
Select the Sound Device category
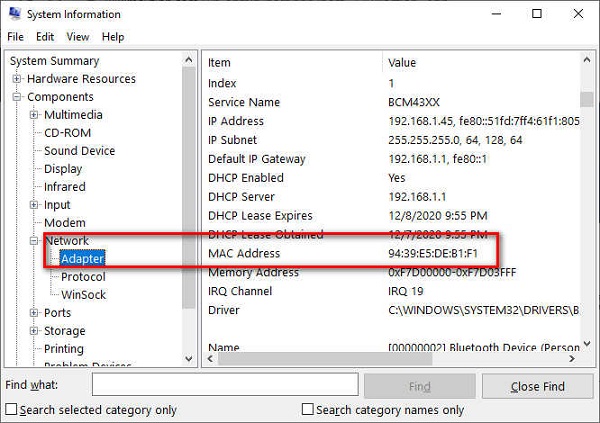click(x=79, y=151)
